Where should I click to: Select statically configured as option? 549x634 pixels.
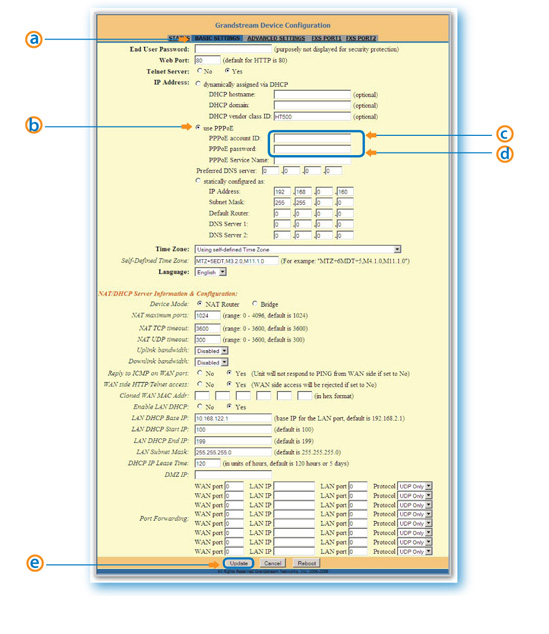click(198, 181)
